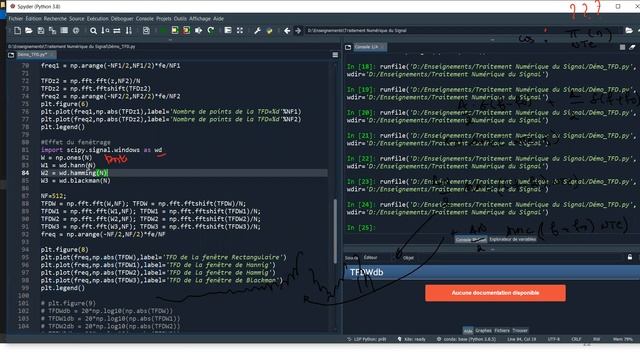Save the current file via the toolbar

(40, 31)
